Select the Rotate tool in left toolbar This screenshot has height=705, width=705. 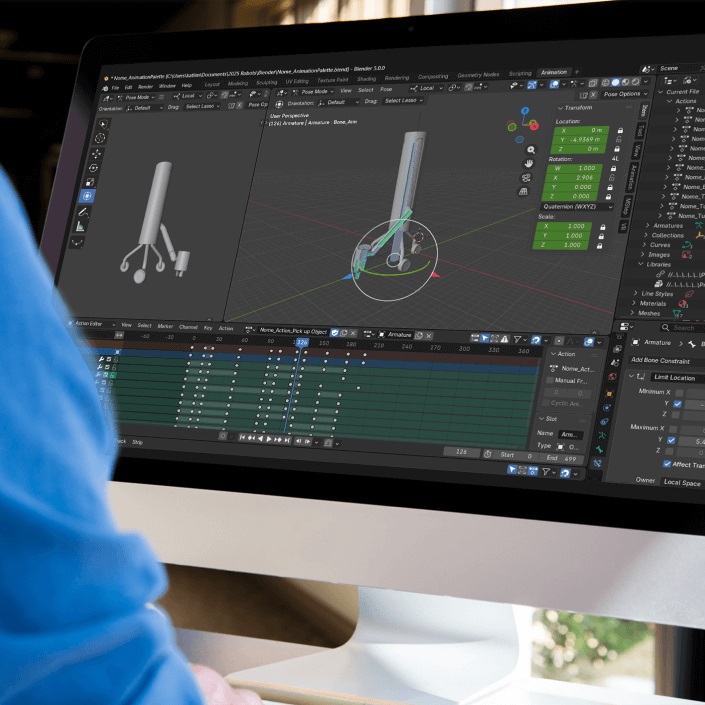(x=93, y=169)
